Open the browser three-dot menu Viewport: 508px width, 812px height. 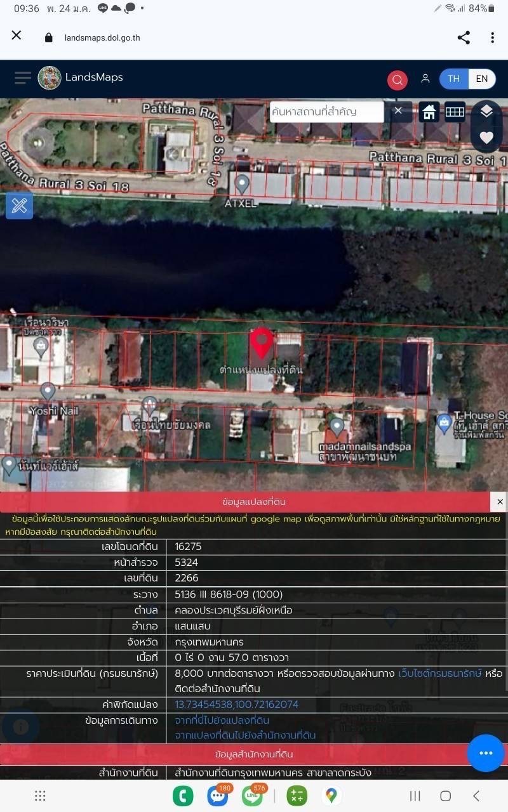(x=492, y=37)
